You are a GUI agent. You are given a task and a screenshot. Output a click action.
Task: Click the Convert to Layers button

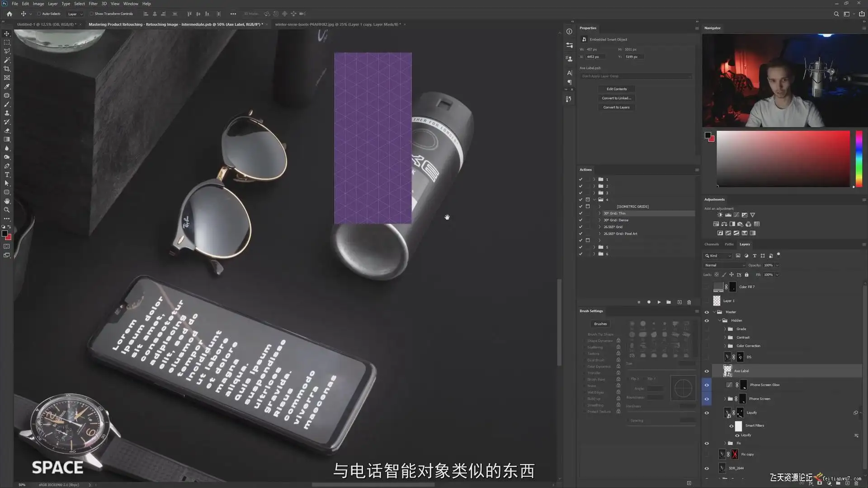616,107
